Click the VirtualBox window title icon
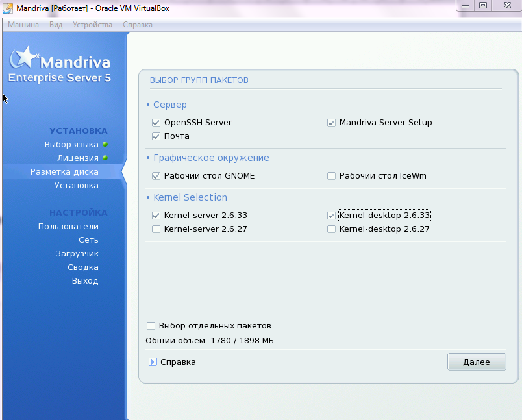 (x=8, y=8)
